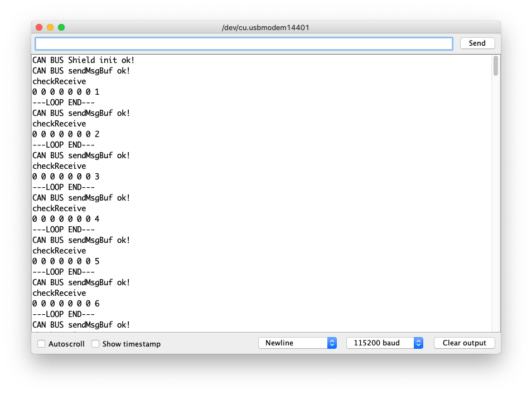Click the '0 0 0 0 0 0 0 2' line
This screenshot has width=532, height=395.
[x=66, y=134]
